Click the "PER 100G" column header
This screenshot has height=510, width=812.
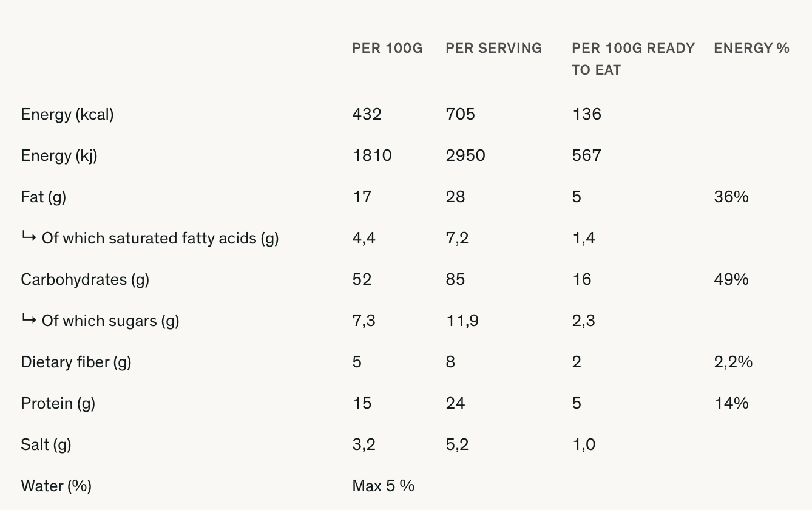tap(387, 49)
